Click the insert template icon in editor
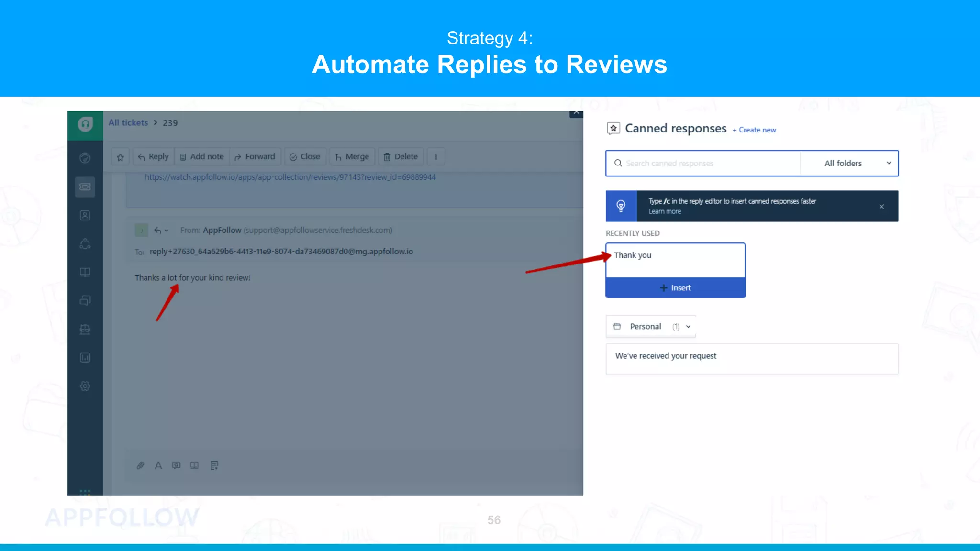 pos(214,465)
